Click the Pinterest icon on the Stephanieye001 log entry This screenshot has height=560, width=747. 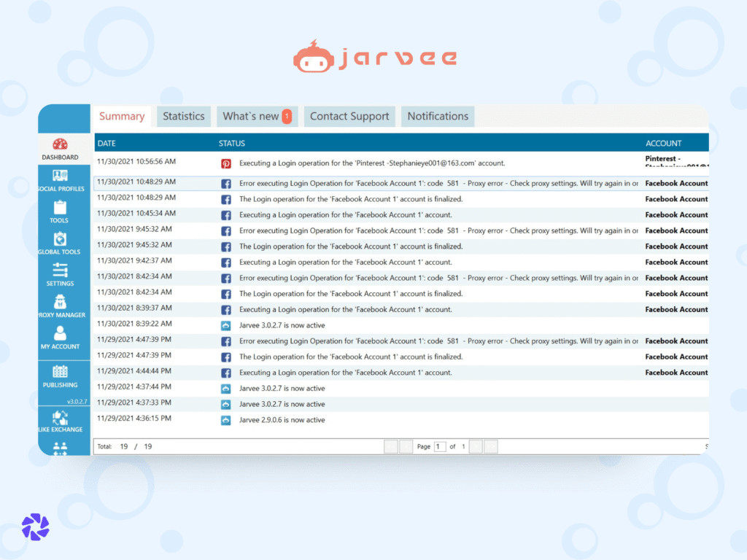click(226, 163)
